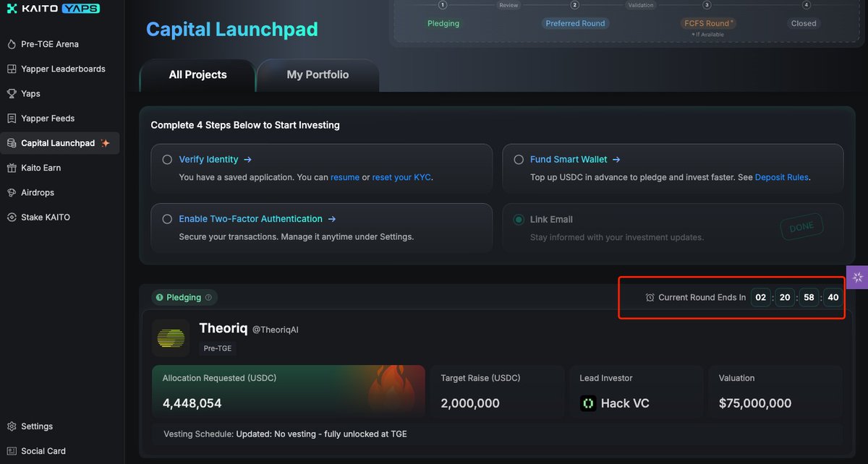Click the completed Link Email step circle
Image resolution: width=868 pixels, height=464 pixels.
tap(519, 220)
